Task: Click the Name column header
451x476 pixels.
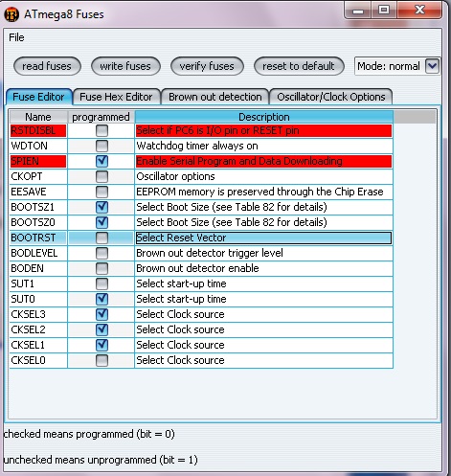Action: pos(38,117)
